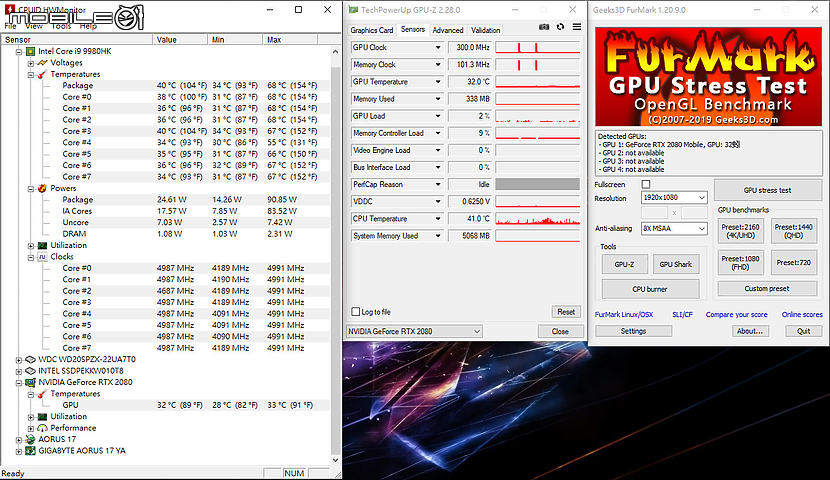
Task: Collapse Clocks node in HWMonitor
Action: tap(31, 257)
